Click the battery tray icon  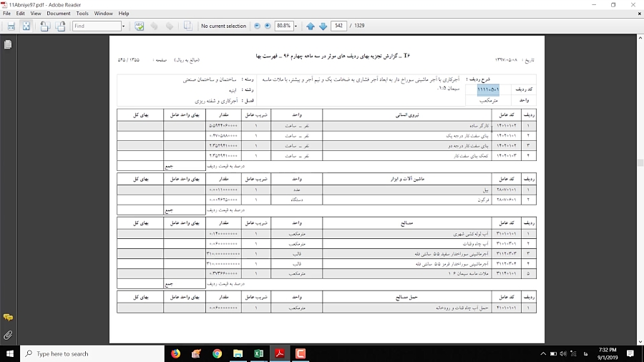pyautogui.click(x=553, y=353)
